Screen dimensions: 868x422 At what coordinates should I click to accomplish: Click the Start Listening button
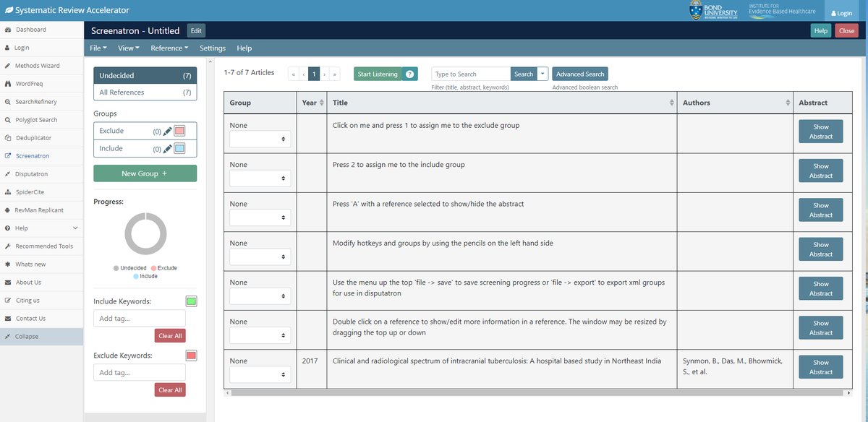pyautogui.click(x=378, y=74)
